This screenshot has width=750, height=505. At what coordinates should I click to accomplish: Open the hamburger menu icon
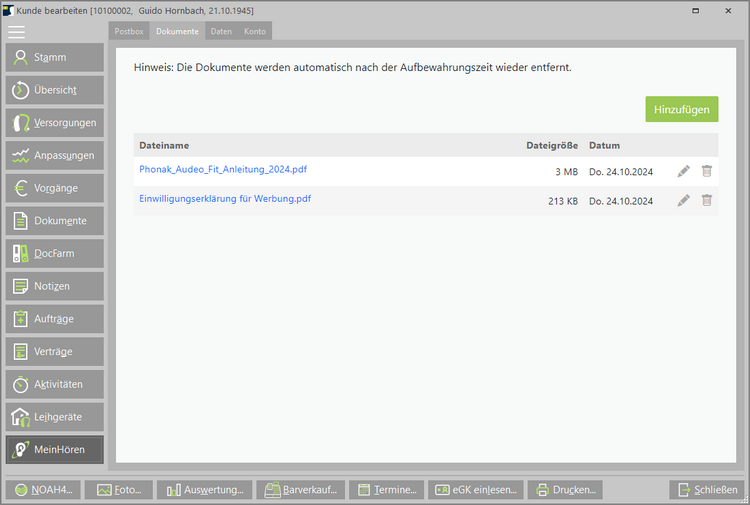click(x=17, y=32)
